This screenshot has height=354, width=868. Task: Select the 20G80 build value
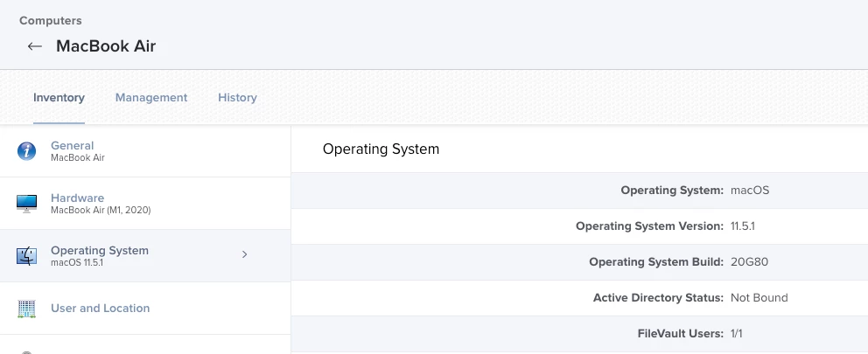click(x=749, y=262)
